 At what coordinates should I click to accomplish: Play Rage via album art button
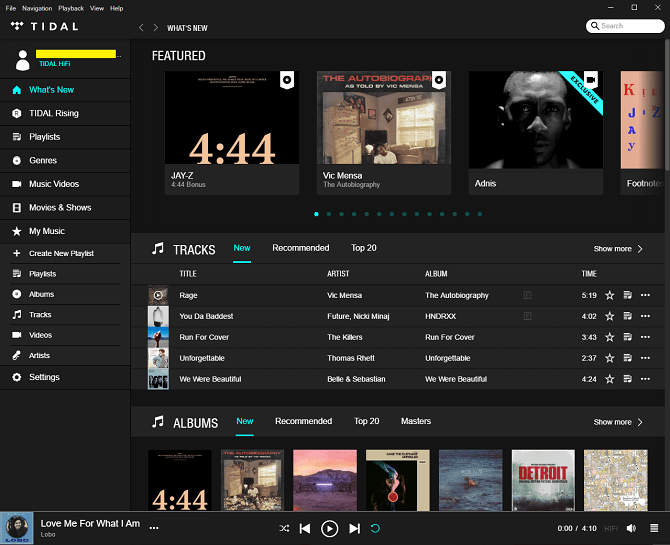(158, 295)
